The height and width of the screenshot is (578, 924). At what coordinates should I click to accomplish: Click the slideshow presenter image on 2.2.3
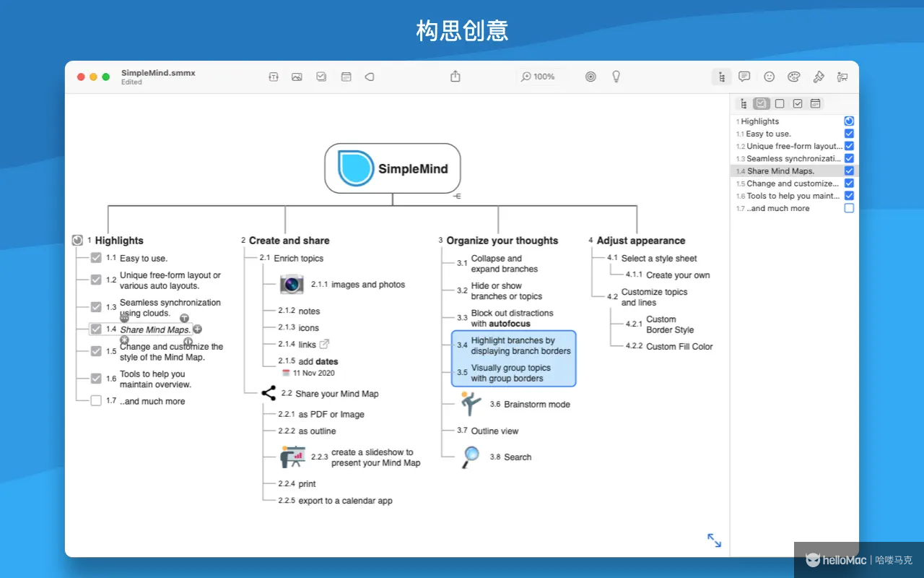tap(292, 457)
